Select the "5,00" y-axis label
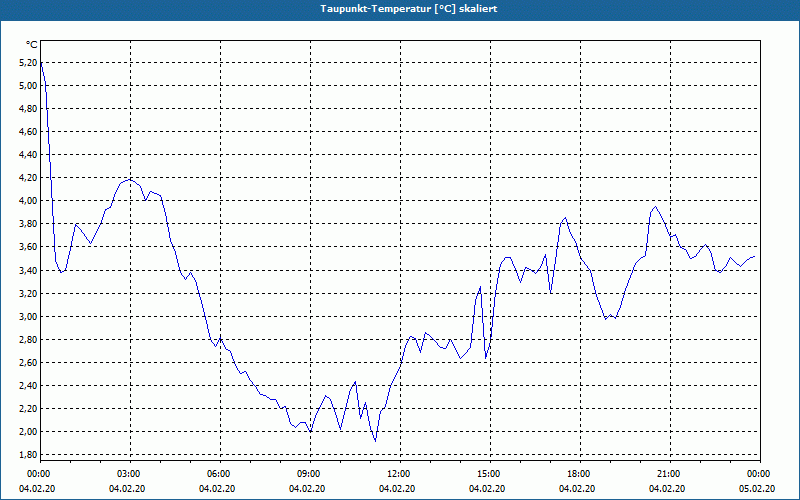The height and width of the screenshot is (500, 800). tap(29, 86)
